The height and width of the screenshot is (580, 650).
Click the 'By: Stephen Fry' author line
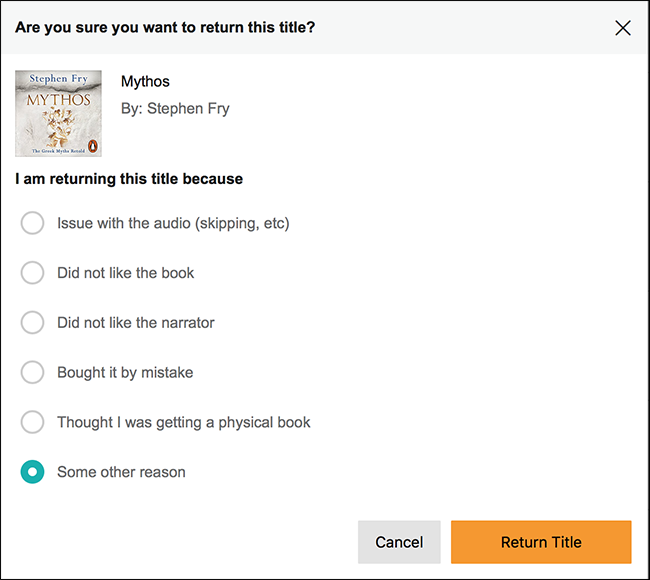pyautogui.click(x=175, y=109)
